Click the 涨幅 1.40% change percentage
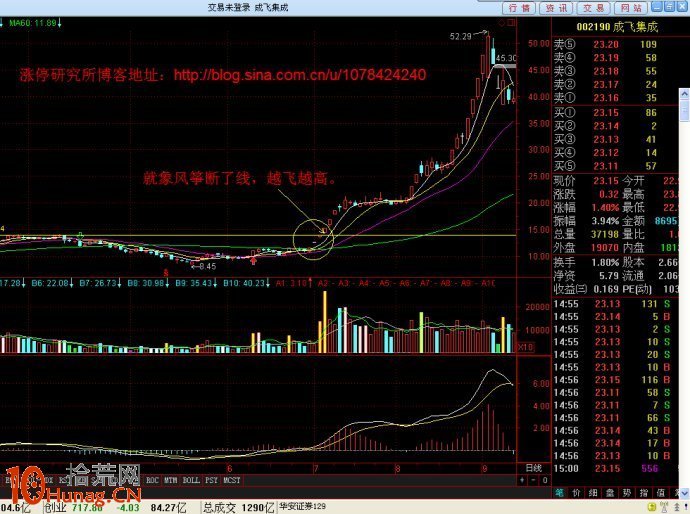 tap(608, 207)
